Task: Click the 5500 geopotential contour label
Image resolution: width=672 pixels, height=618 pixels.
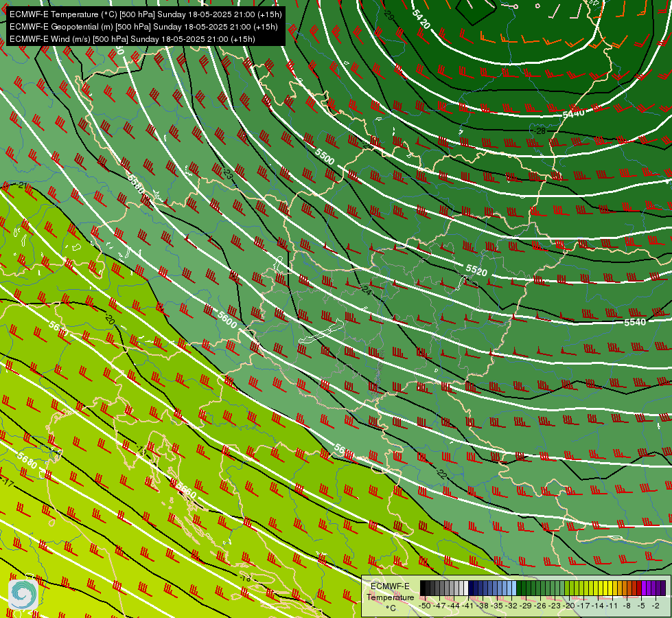Action: click(x=325, y=157)
